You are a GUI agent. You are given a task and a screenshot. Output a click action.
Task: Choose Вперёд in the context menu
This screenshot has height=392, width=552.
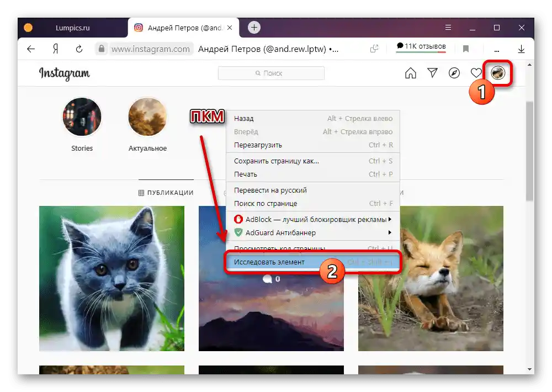pos(313,132)
